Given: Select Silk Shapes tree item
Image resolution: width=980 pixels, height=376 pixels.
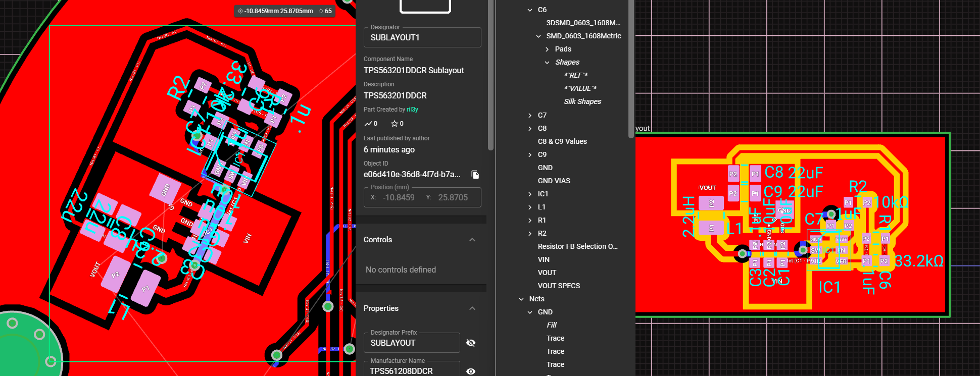Looking at the screenshot, I should tap(582, 101).
